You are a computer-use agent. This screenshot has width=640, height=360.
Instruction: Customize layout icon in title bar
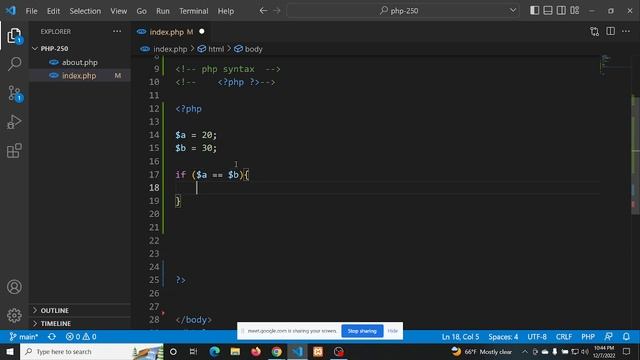pyautogui.click(x=575, y=11)
